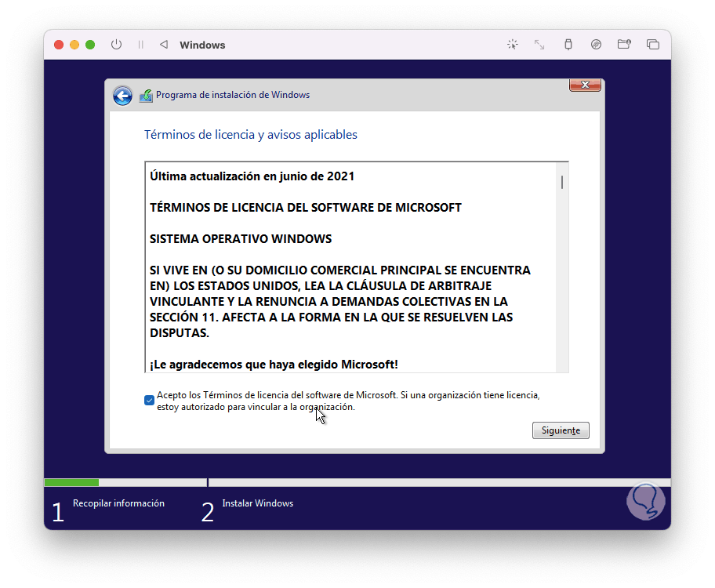Close the Windows setup dialog

coord(585,85)
